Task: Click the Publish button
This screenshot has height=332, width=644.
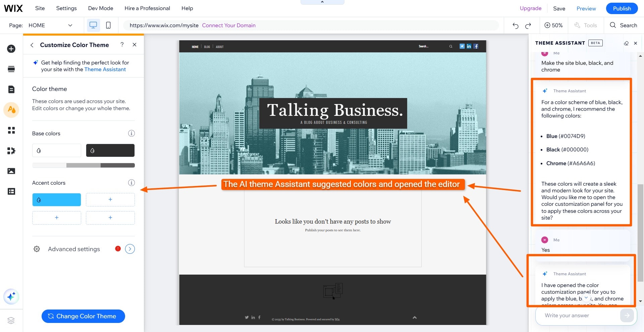Action: tap(622, 9)
